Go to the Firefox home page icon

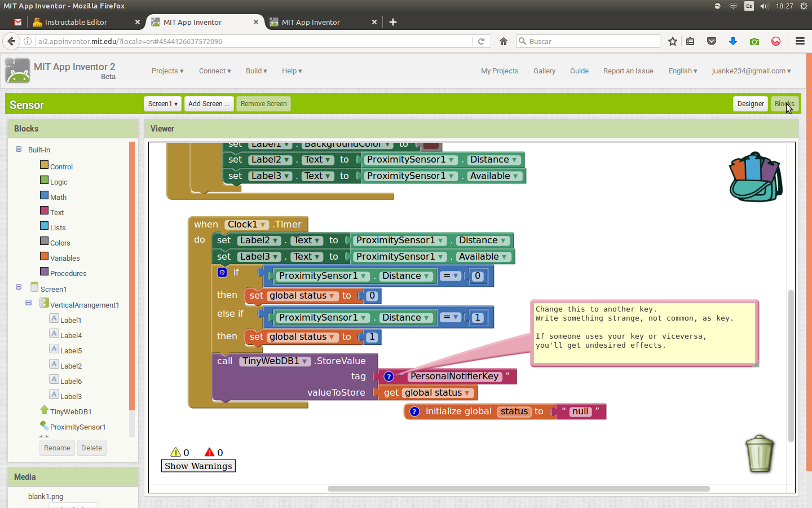tap(504, 41)
